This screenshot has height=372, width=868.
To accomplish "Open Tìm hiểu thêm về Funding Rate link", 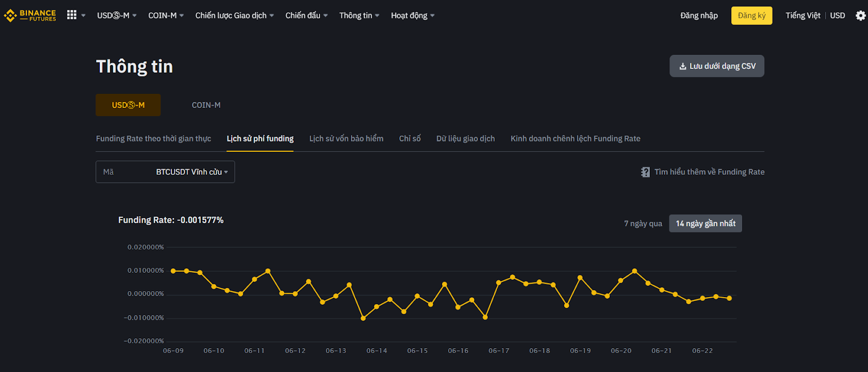I will coord(709,172).
